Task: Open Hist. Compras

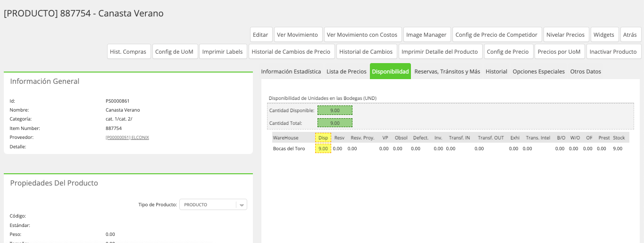Action: (128, 51)
